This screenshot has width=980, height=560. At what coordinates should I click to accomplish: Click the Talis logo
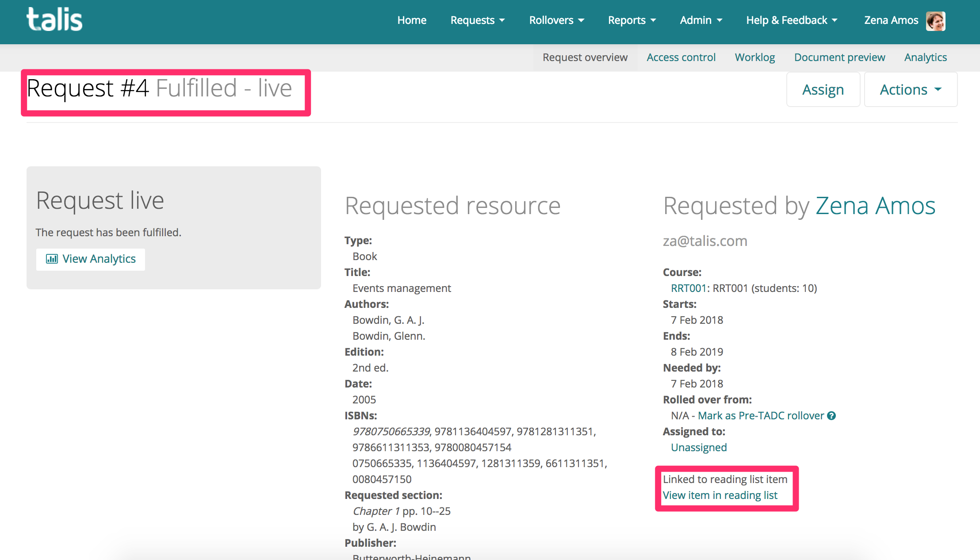(54, 19)
